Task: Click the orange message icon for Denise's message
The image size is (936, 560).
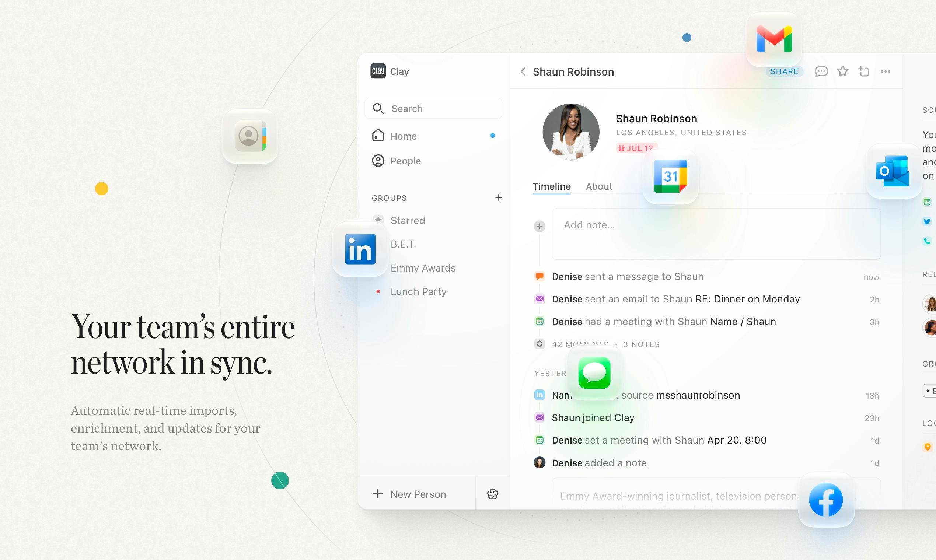Action: tap(539, 276)
